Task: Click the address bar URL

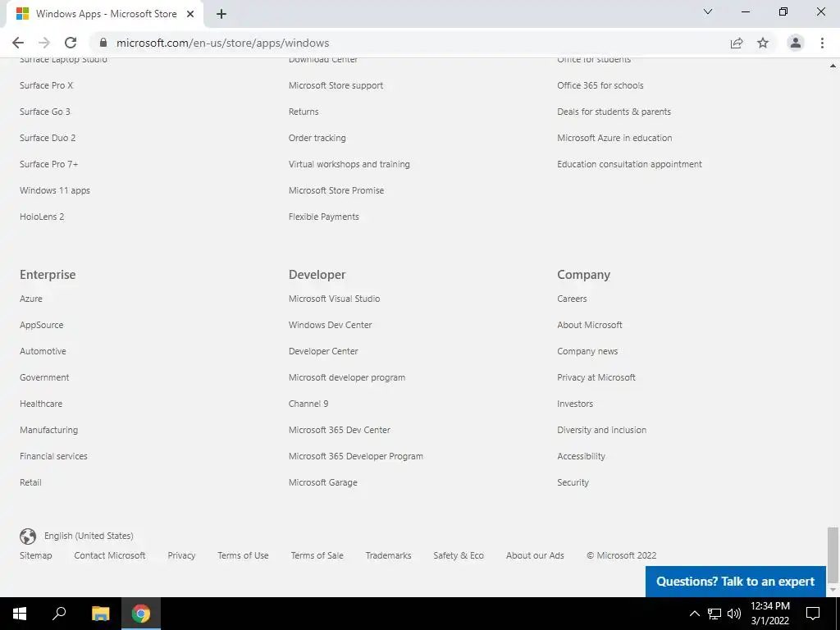Action: pos(223,43)
